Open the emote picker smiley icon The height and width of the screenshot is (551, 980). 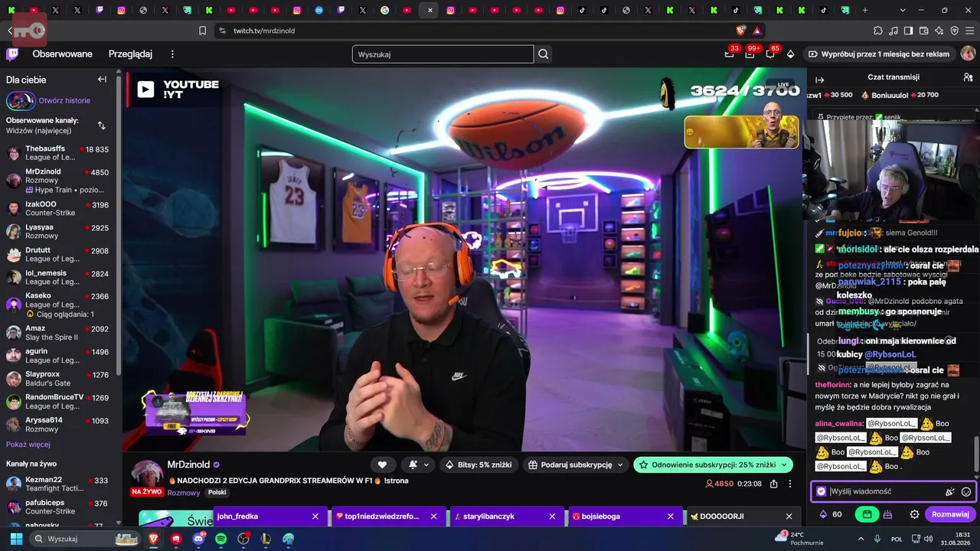pos(966,492)
